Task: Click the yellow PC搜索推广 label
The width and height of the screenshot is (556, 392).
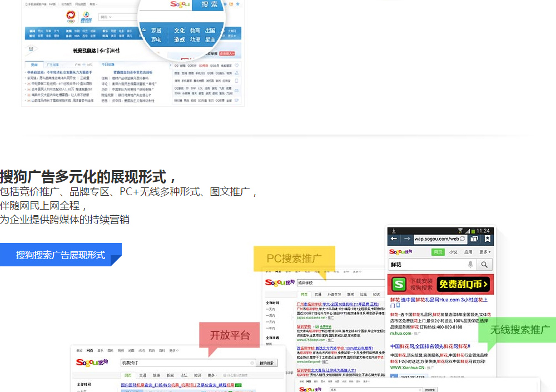Action: tap(294, 258)
